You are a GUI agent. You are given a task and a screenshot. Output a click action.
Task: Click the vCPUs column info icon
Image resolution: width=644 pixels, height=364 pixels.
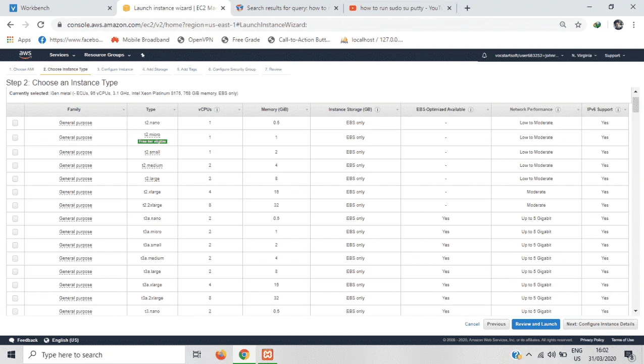pyautogui.click(x=217, y=109)
